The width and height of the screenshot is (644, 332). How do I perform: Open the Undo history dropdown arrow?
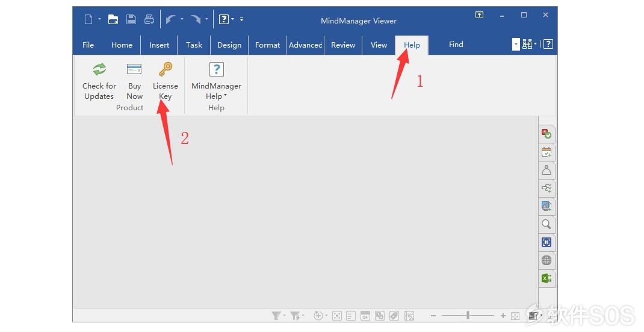click(x=182, y=19)
